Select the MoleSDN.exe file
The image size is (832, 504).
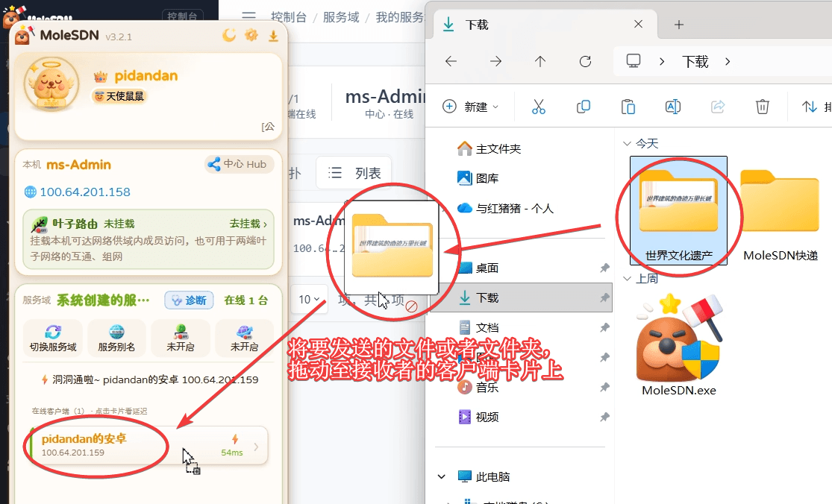coord(678,344)
